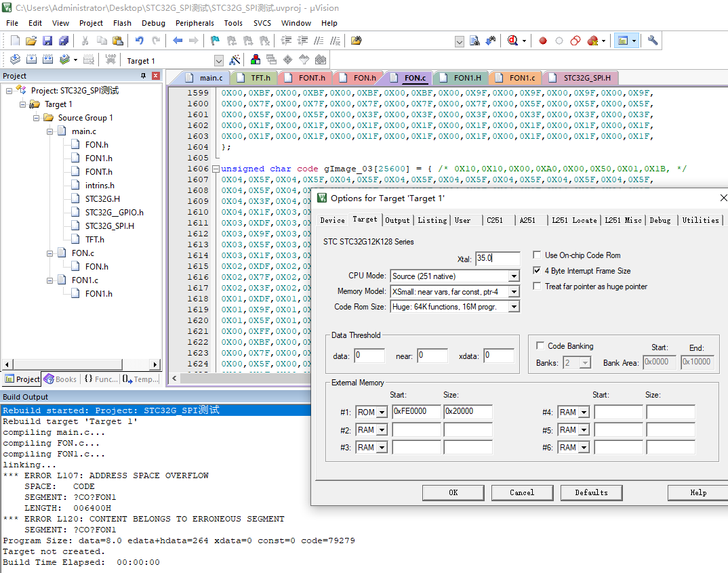The height and width of the screenshot is (573, 728).
Task: Enable Treat far pointer as huge pointer
Action: 537,286
